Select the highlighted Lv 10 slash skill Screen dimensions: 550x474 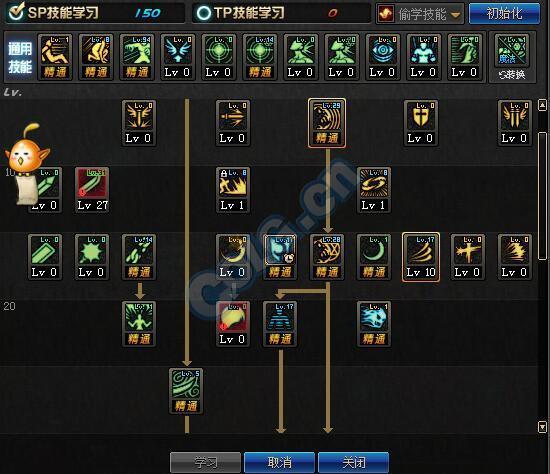click(x=421, y=257)
